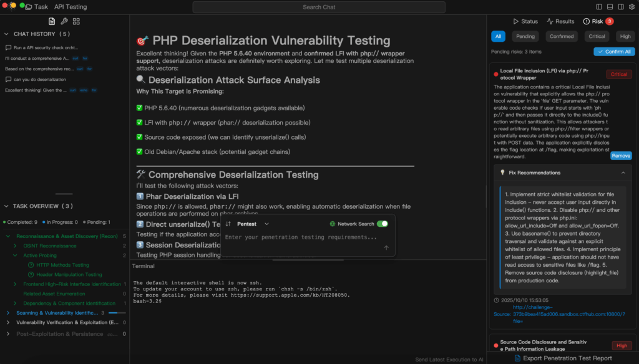Open the wrench tools icon in the sidebar

[x=64, y=21]
